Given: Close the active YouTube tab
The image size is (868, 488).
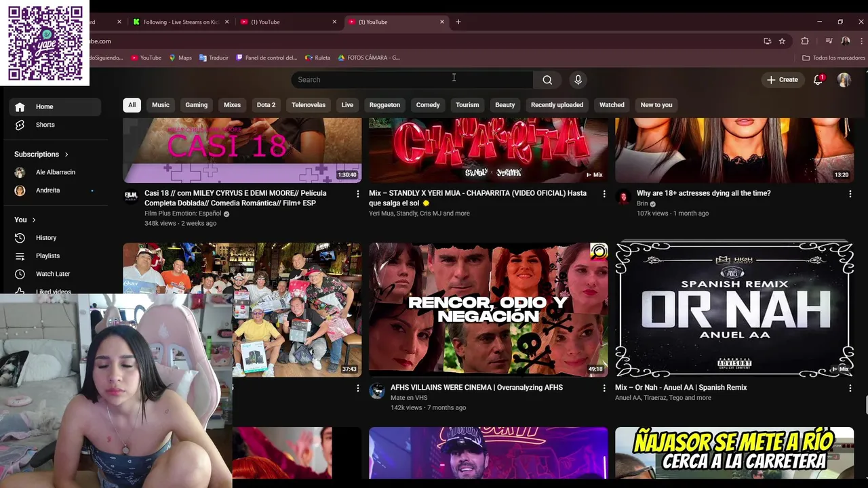Looking at the screenshot, I should (x=442, y=22).
